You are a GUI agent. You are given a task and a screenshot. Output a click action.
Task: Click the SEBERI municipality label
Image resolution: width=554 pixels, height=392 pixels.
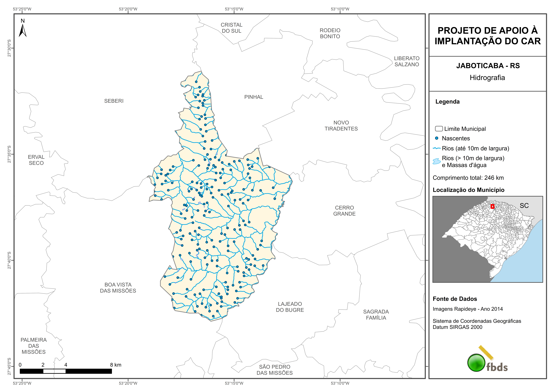[114, 101]
